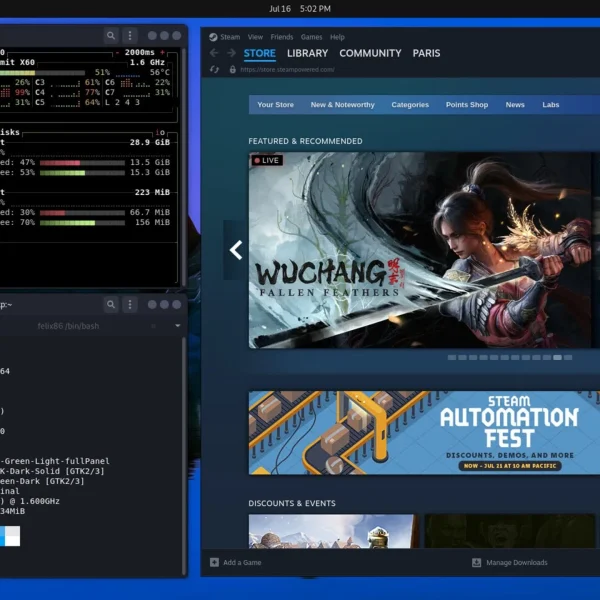This screenshot has width=600, height=600.
Task: Open the Your Store dropdown
Action: [x=276, y=105]
